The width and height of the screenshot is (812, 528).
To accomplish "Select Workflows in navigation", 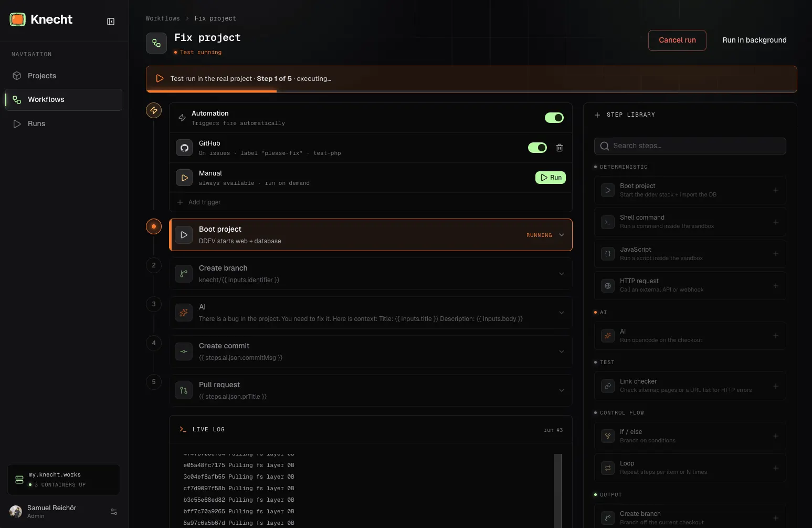I will (64, 100).
